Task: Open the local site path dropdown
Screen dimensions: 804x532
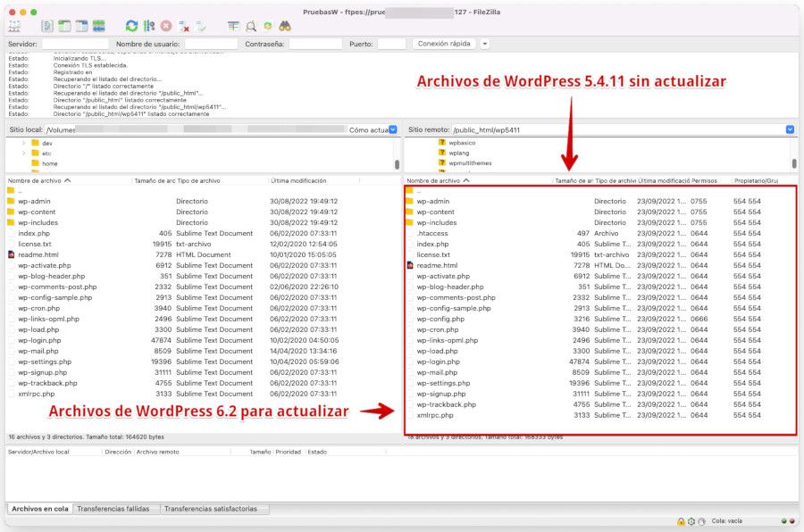Action: coord(393,129)
